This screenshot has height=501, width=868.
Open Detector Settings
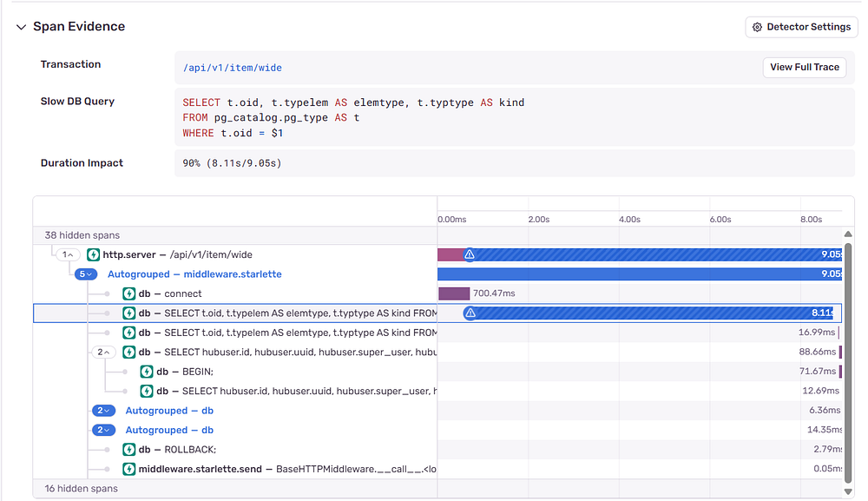click(801, 27)
